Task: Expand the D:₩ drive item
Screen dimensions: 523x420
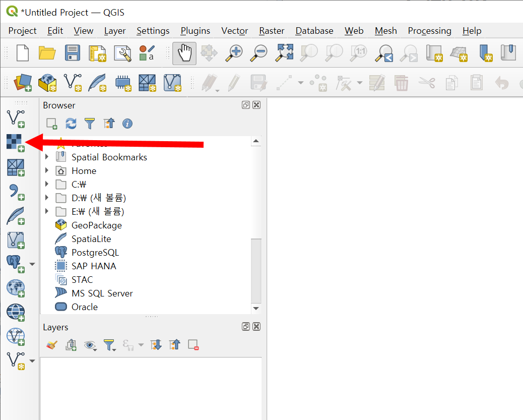Action: [47, 197]
